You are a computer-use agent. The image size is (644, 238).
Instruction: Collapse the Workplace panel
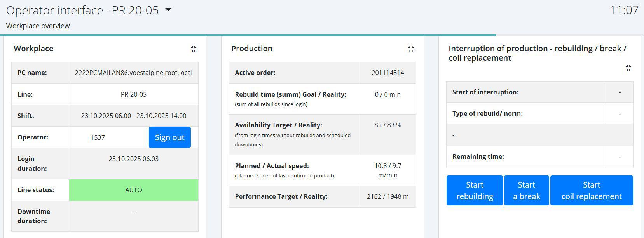[194, 49]
